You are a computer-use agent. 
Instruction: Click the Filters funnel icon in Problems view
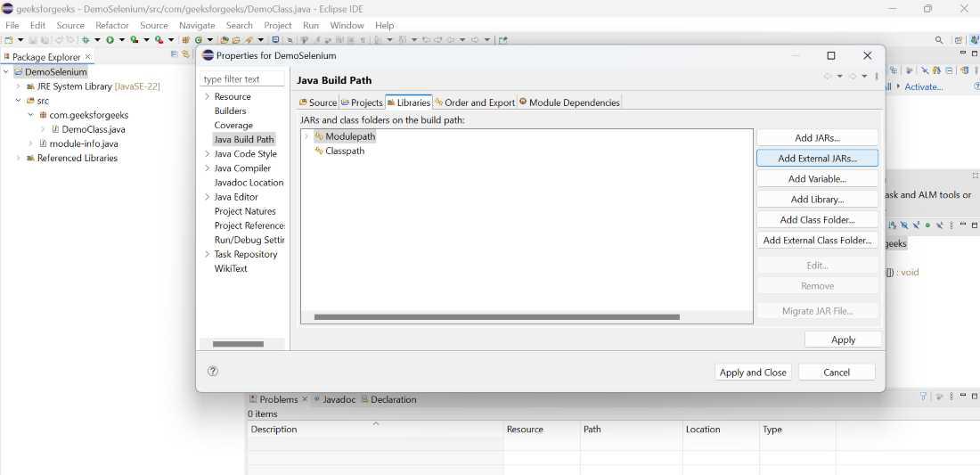click(924, 397)
